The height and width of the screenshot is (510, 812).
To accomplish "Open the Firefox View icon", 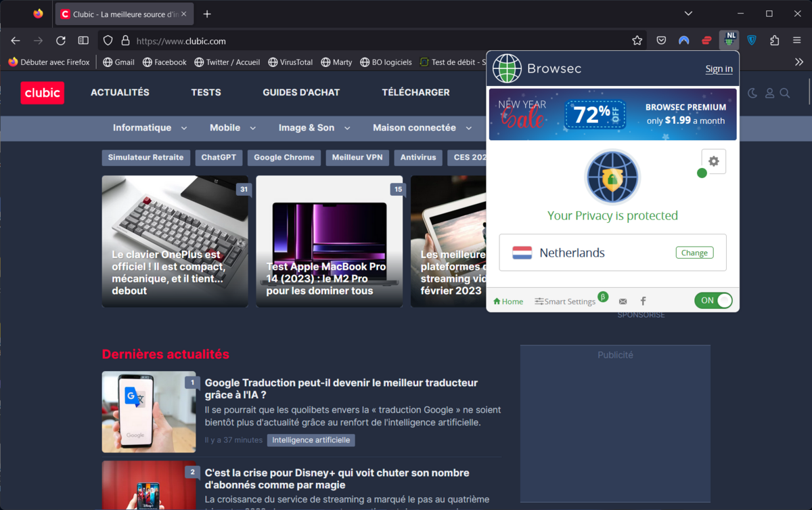I will click(38, 14).
